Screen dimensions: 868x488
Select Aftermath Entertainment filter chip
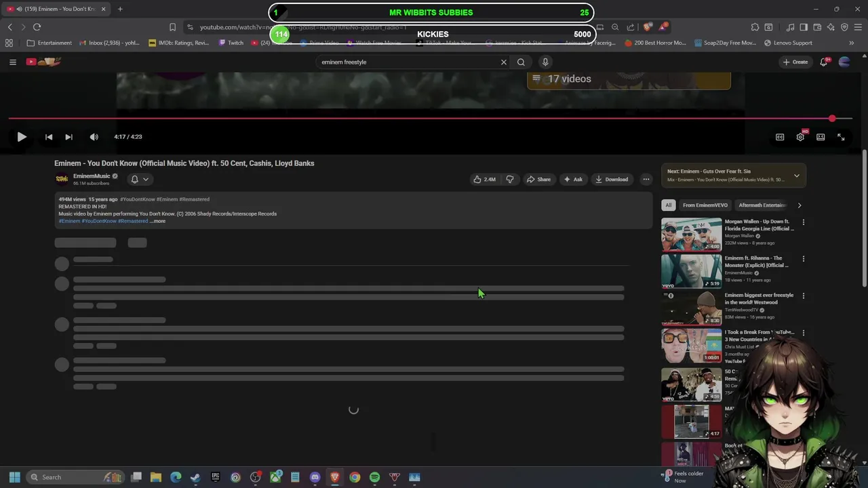[x=762, y=205]
